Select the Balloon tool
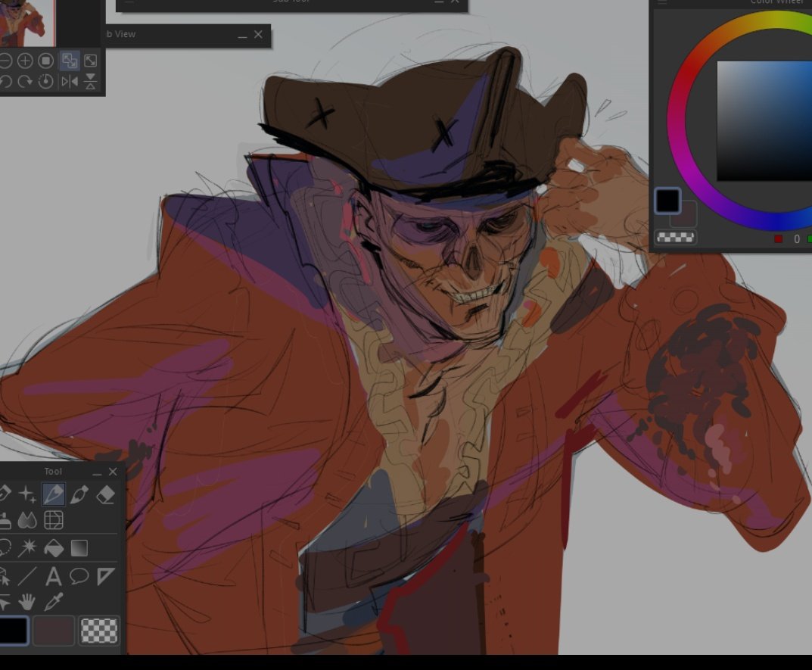The width and height of the screenshot is (812, 670). pyautogui.click(x=79, y=575)
